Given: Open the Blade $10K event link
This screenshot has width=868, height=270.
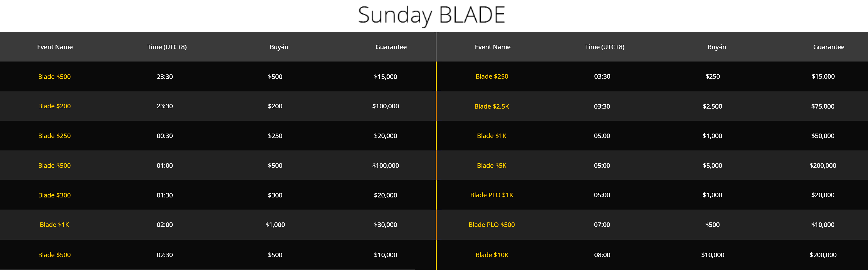Looking at the screenshot, I should 492,255.
